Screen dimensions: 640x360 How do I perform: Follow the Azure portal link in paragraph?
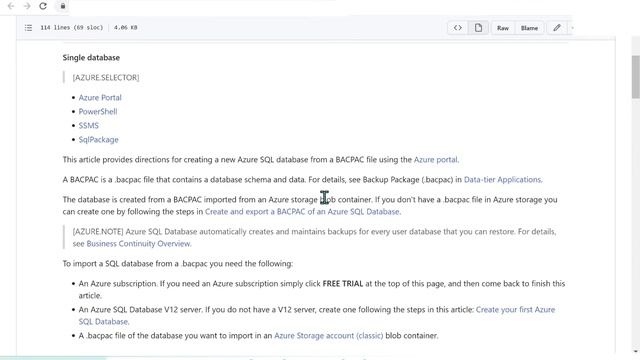pos(436,160)
